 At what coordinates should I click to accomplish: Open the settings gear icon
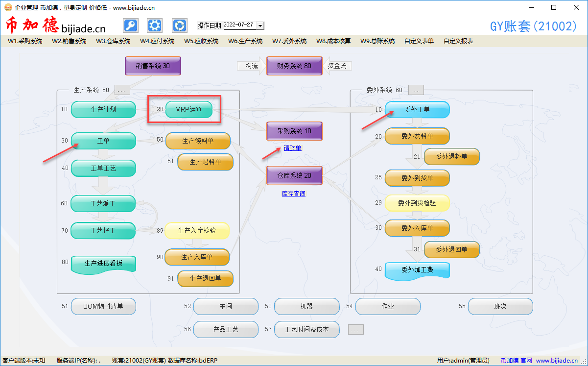[x=155, y=25]
